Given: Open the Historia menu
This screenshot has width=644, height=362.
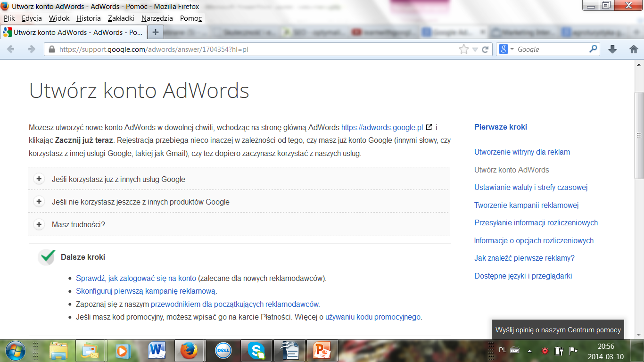Looking at the screenshot, I should [x=89, y=18].
